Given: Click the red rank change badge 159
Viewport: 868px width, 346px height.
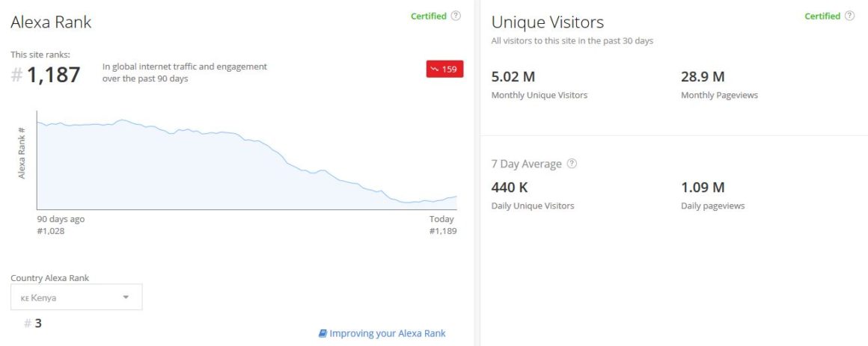Looking at the screenshot, I should pyautogui.click(x=444, y=69).
